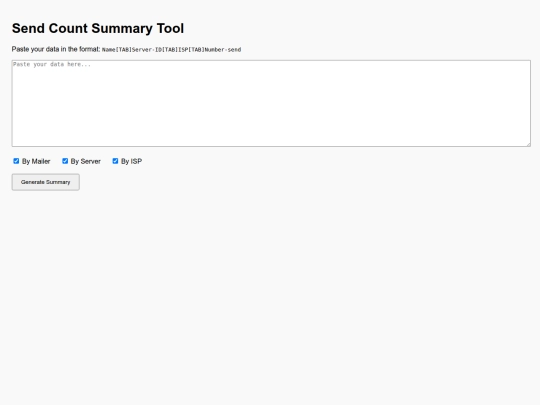The image size is (540, 405).
Task: Grab the textarea resize handle corner
Action: click(x=528, y=144)
